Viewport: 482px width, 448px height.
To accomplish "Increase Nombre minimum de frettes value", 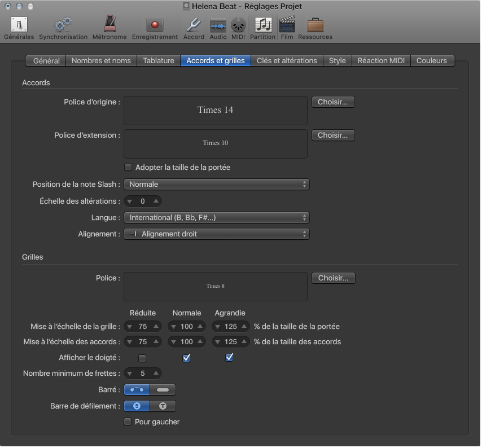I will click(x=156, y=373).
